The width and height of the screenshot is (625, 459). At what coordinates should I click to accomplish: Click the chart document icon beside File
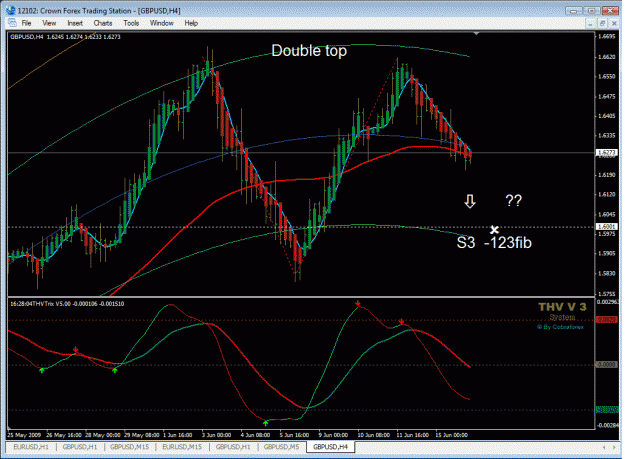point(12,23)
